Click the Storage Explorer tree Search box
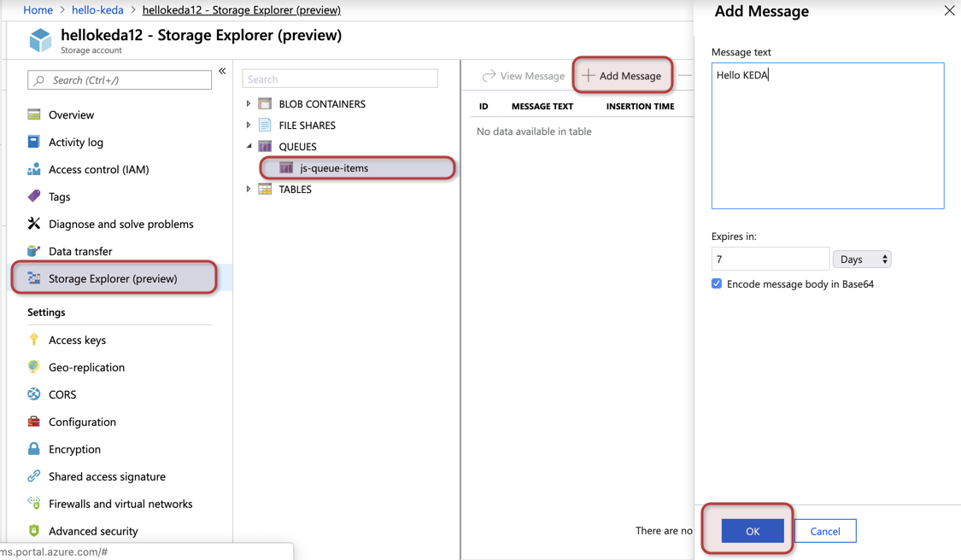Viewport: 961px width, 560px height. 339,79
